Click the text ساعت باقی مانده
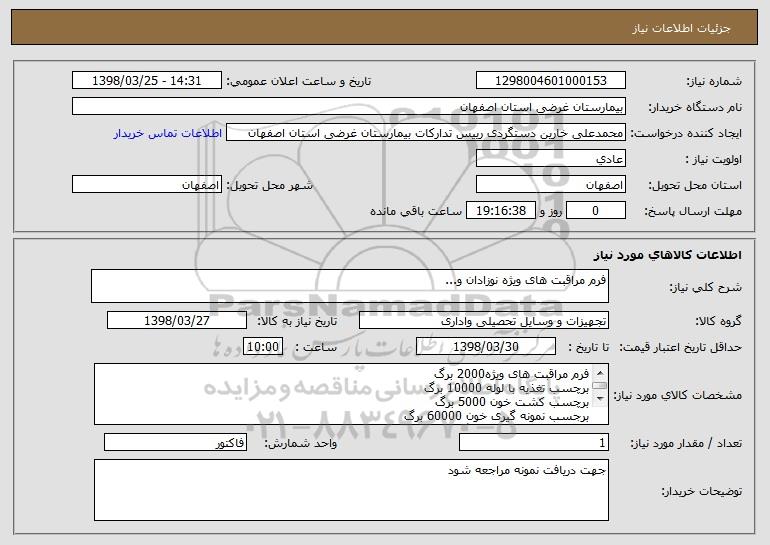Screen dimensions: 770x545 pyautogui.click(x=415, y=211)
